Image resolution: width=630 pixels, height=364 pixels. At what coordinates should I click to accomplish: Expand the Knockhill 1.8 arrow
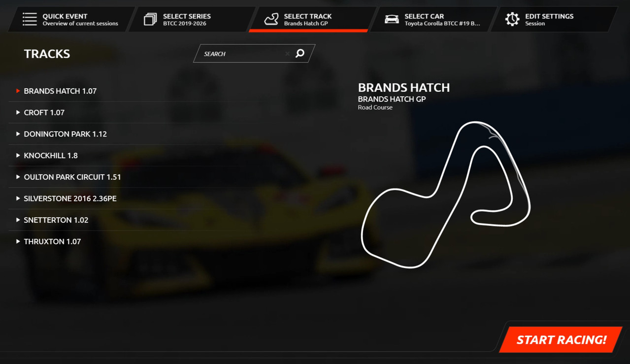click(18, 156)
